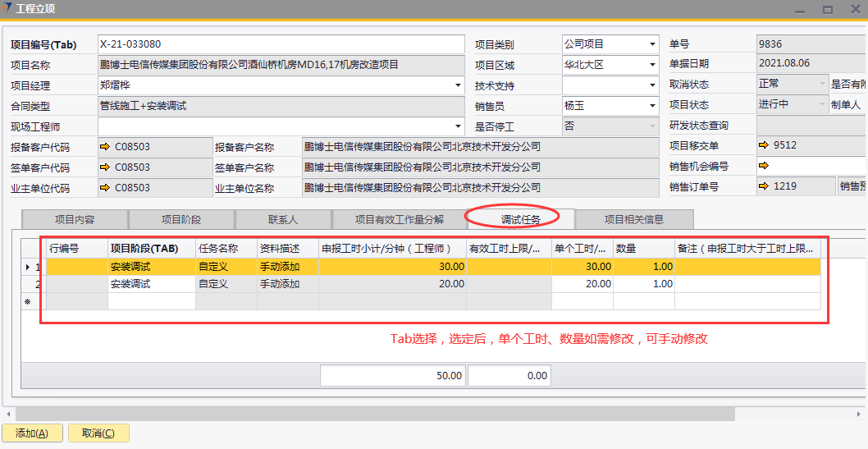Click into the 项目编号 input field
868x449 pixels.
[x=279, y=44]
